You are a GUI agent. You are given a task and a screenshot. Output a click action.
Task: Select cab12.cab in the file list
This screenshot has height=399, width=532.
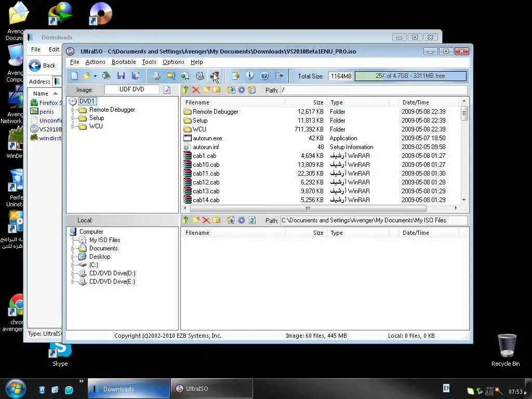[x=206, y=182]
